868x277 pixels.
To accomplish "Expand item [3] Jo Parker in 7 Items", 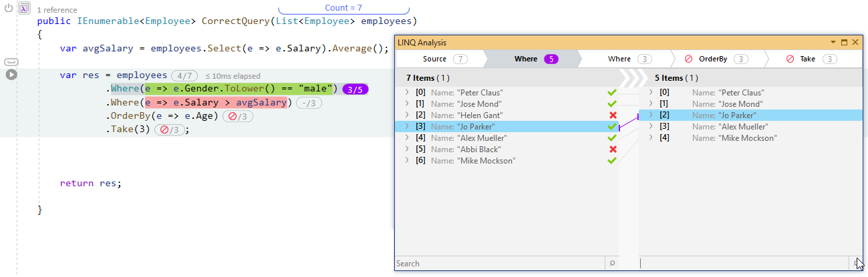I will pyautogui.click(x=407, y=126).
